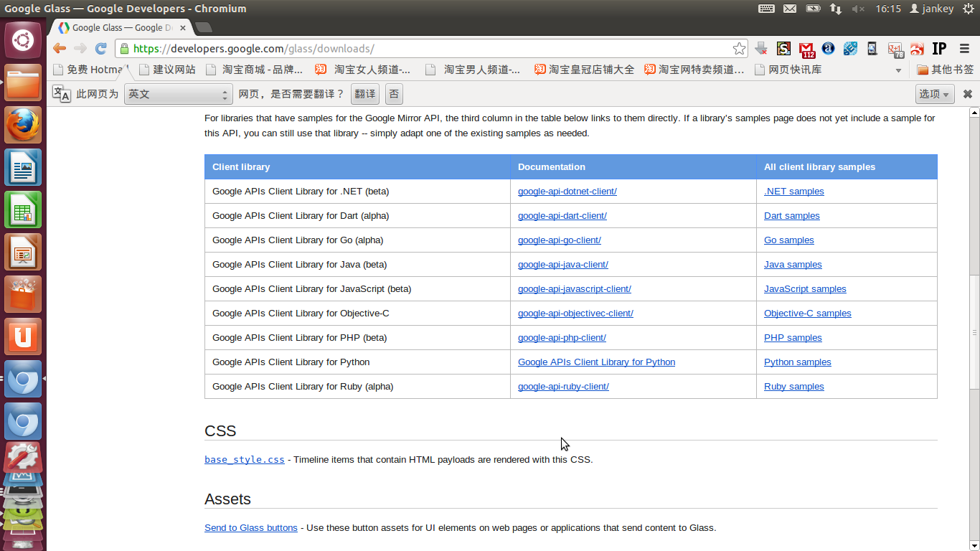
Task: Open the JavaScript samples link
Action: pyautogui.click(x=805, y=289)
